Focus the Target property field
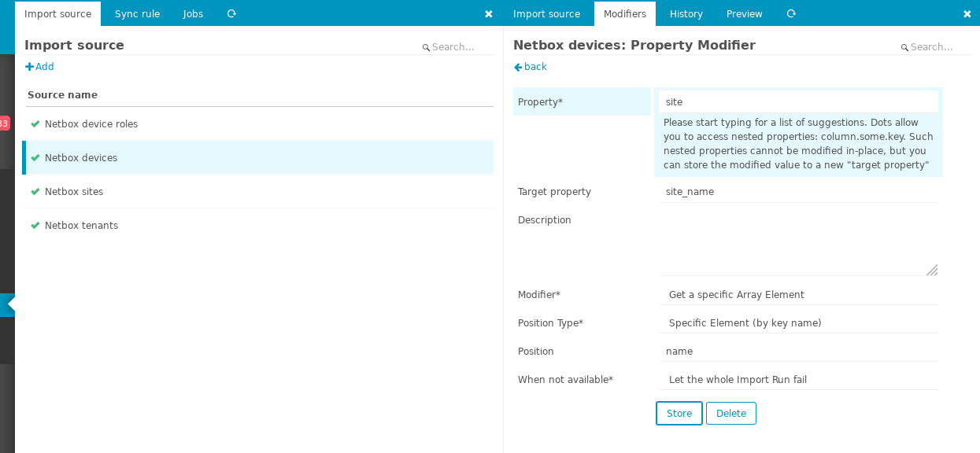 [x=799, y=191]
